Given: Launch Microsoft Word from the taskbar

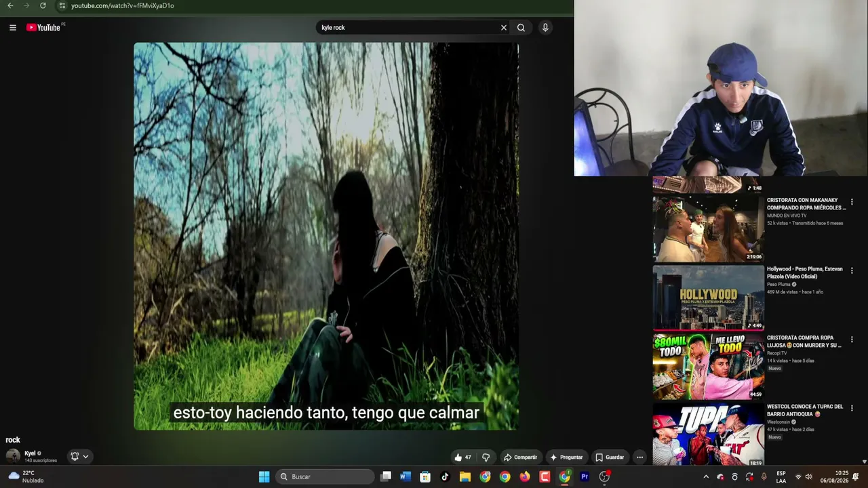Looking at the screenshot, I should click(406, 476).
